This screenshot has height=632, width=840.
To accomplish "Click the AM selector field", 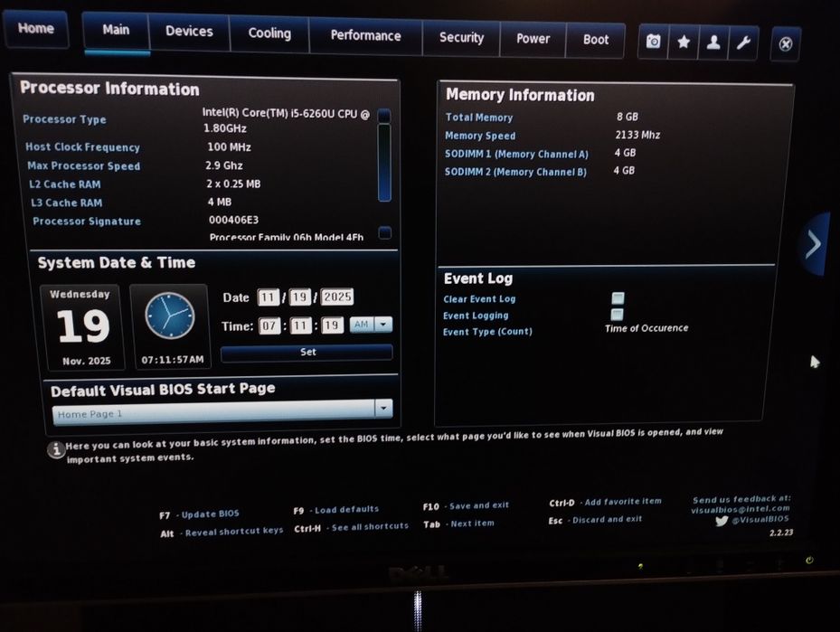I will [x=362, y=324].
